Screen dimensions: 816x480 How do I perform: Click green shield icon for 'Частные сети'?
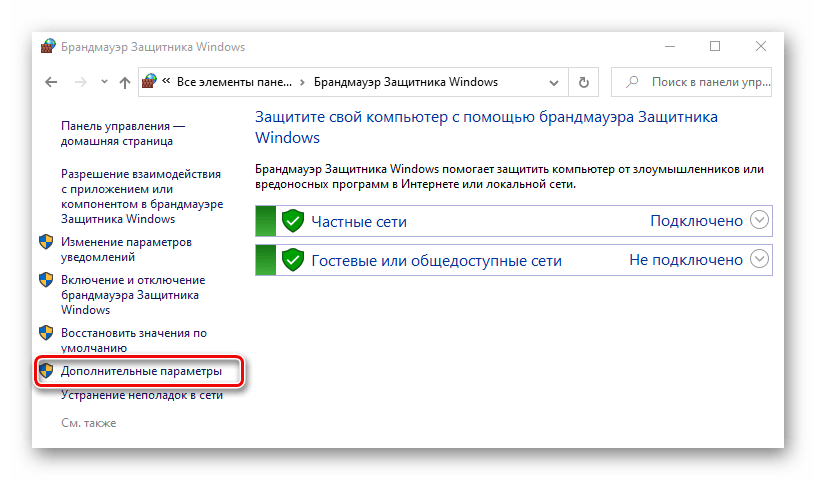click(292, 221)
